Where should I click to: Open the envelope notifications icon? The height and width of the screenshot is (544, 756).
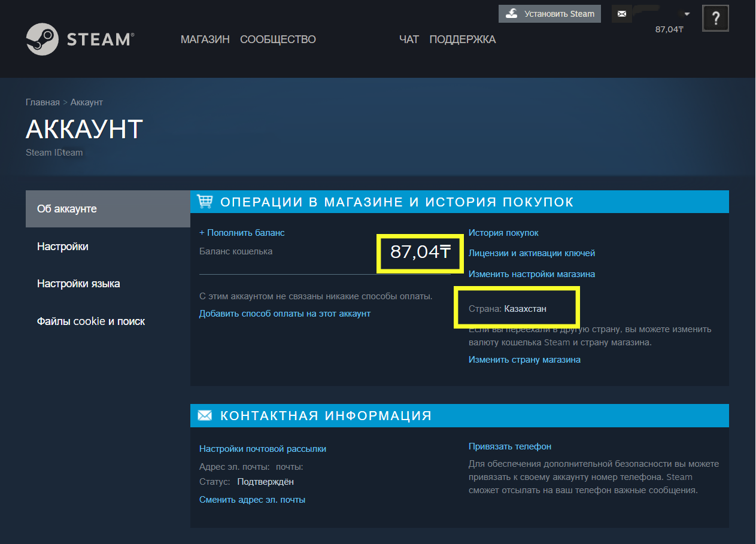click(x=622, y=14)
